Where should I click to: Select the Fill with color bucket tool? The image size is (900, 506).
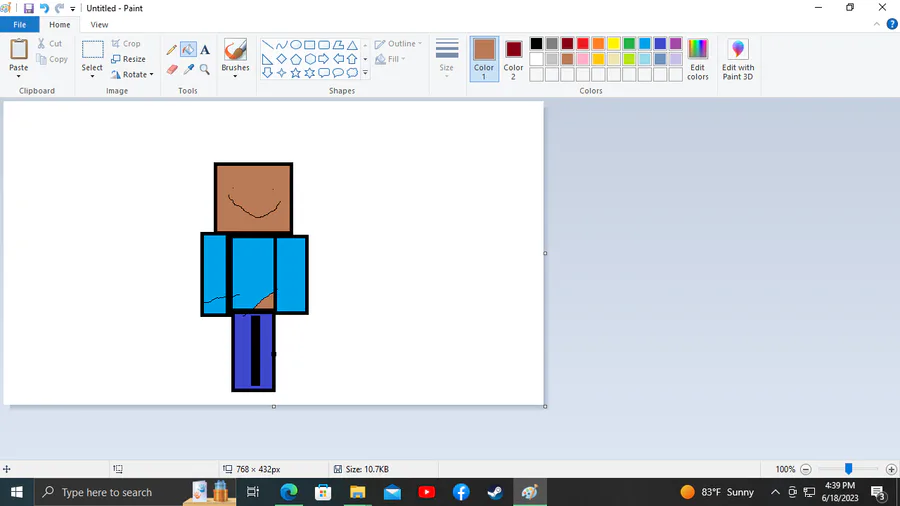click(x=188, y=50)
